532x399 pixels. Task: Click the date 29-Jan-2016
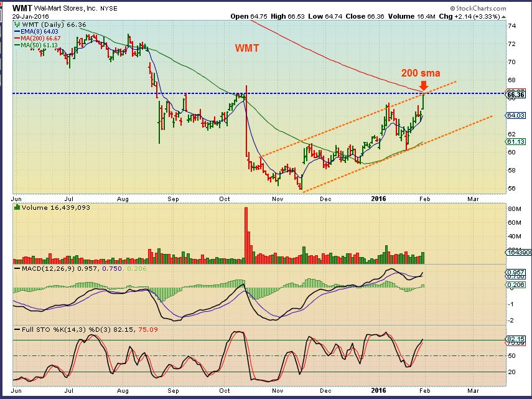coord(30,16)
